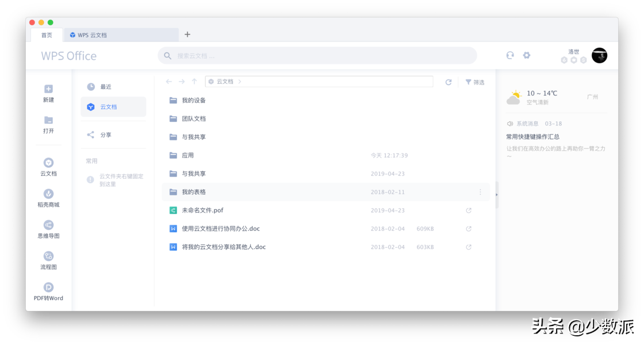Open 将我的云文档分享给其他人.doc

point(325,247)
